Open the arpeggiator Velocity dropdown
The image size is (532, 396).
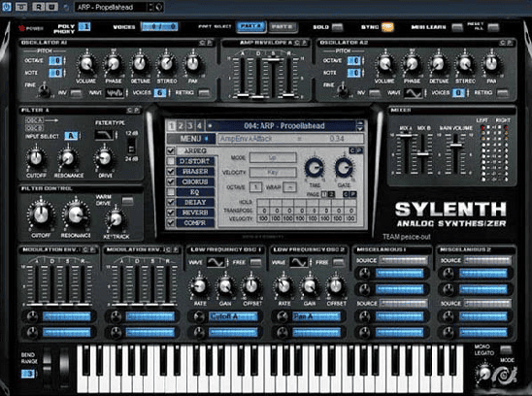click(x=273, y=173)
